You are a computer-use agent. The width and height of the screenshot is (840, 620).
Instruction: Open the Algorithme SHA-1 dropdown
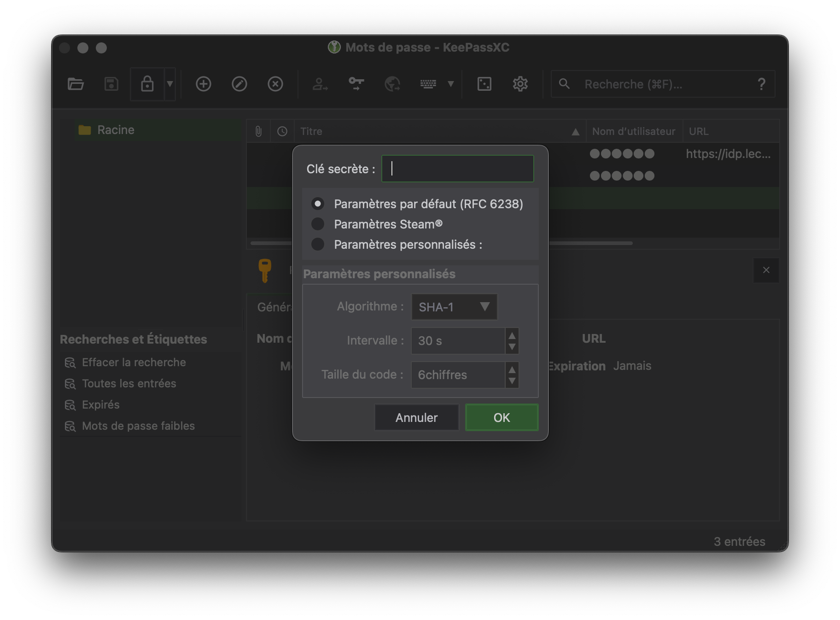click(x=454, y=307)
